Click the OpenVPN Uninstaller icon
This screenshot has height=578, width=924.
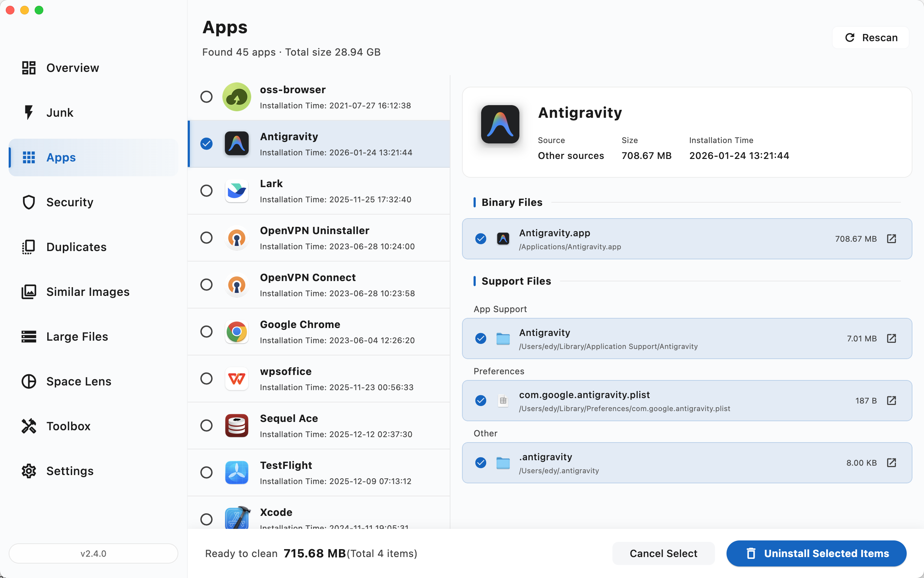[x=237, y=238]
